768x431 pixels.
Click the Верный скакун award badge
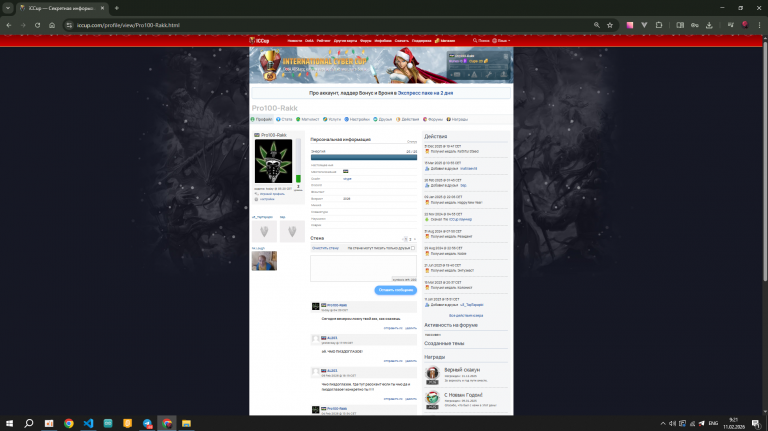coord(432,375)
